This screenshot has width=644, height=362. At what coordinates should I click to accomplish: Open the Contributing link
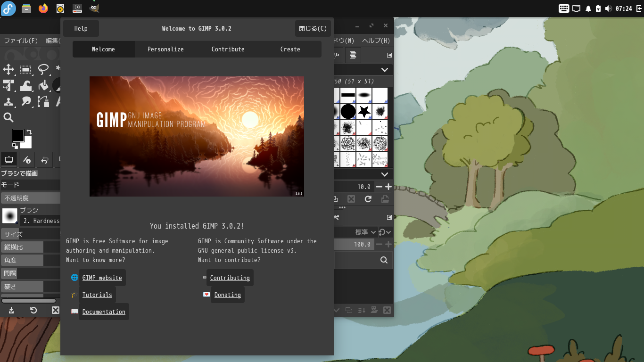[x=230, y=278]
